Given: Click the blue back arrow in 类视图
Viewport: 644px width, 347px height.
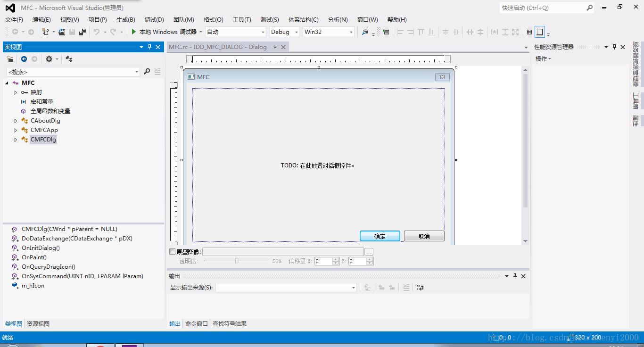Looking at the screenshot, I should pyautogui.click(x=24, y=59).
